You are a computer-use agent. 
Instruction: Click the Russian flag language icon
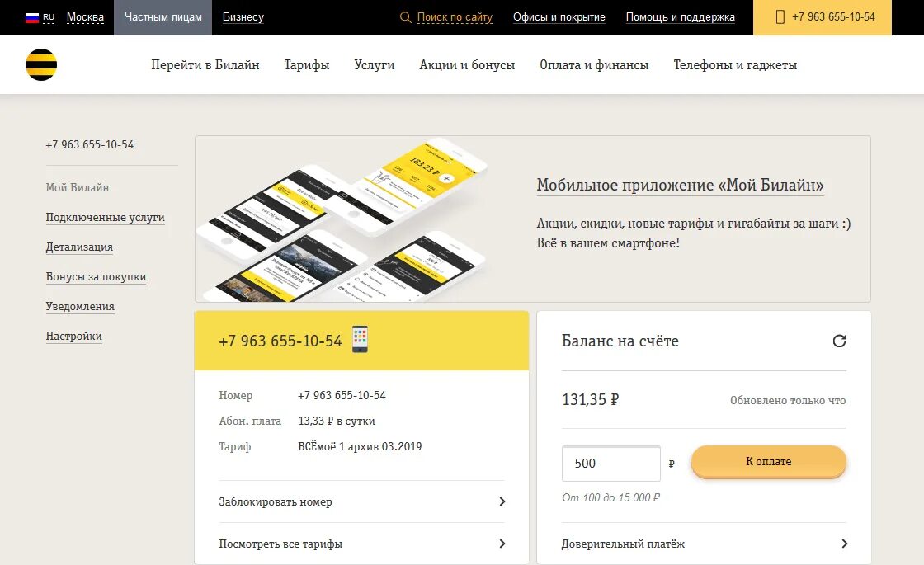point(32,17)
